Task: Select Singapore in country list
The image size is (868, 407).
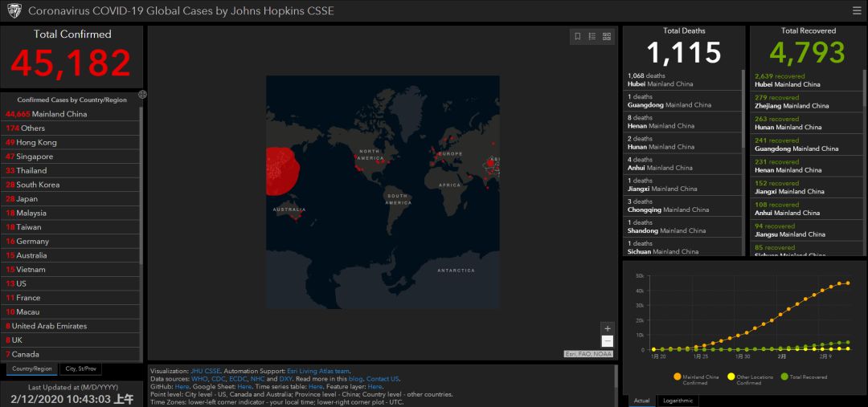Action: (x=70, y=157)
